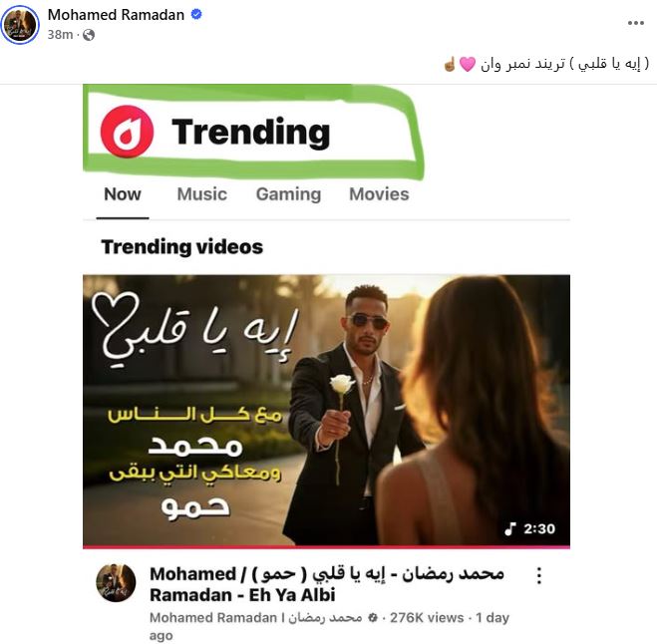This screenshot has width=657, height=644.
Task: Open the Eh Ya Albi video thumbnail
Action: (326, 410)
